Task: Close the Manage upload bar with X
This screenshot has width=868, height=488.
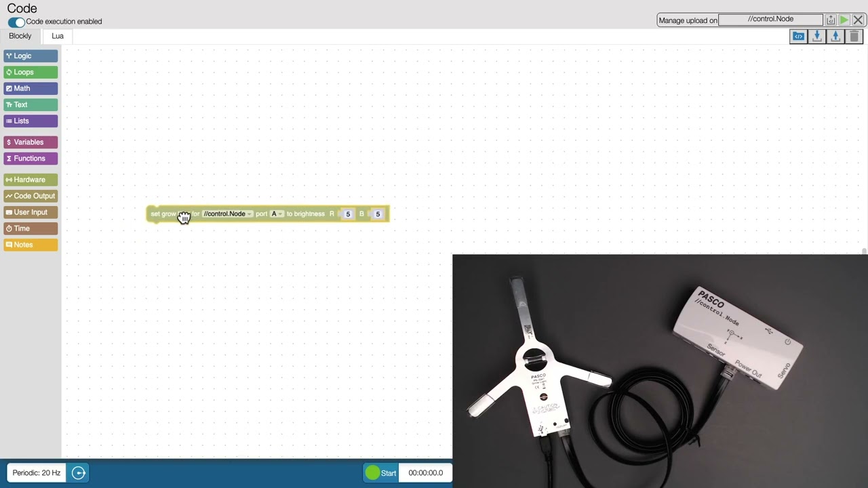Action: [x=858, y=20]
